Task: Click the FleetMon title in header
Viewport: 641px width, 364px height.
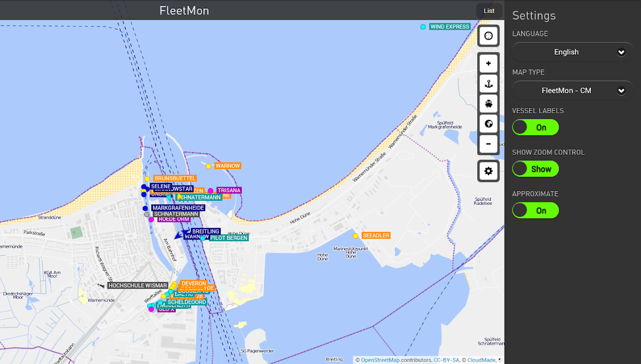Action: click(x=184, y=10)
